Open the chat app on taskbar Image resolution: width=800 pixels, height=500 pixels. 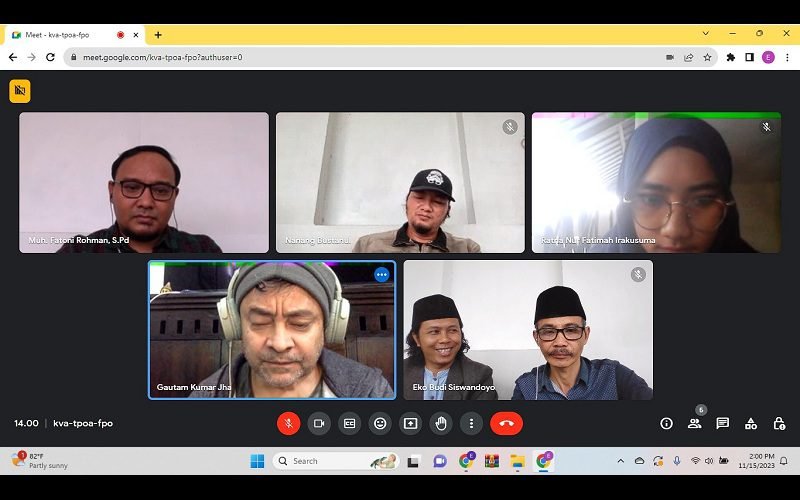point(440,461)
